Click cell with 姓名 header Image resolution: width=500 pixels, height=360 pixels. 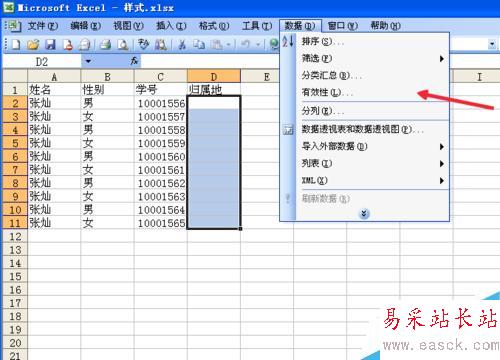54,90
